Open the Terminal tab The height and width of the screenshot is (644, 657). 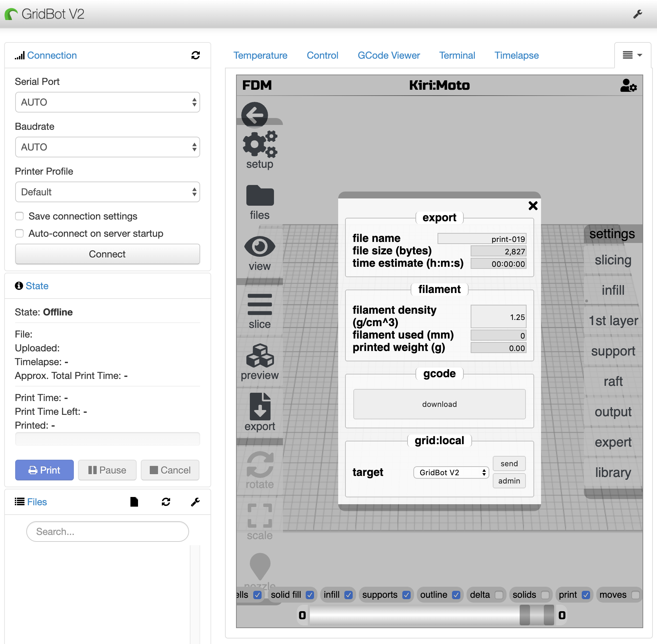pos(457,55)
